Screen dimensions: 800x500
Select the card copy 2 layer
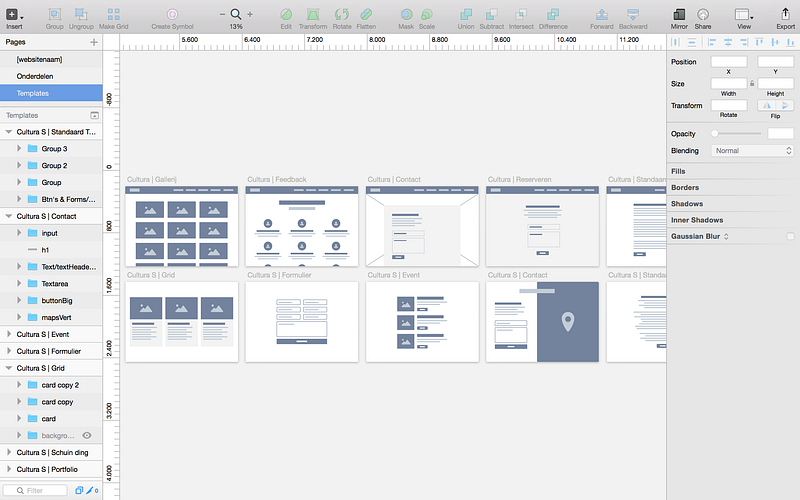[x=51, y=385]
